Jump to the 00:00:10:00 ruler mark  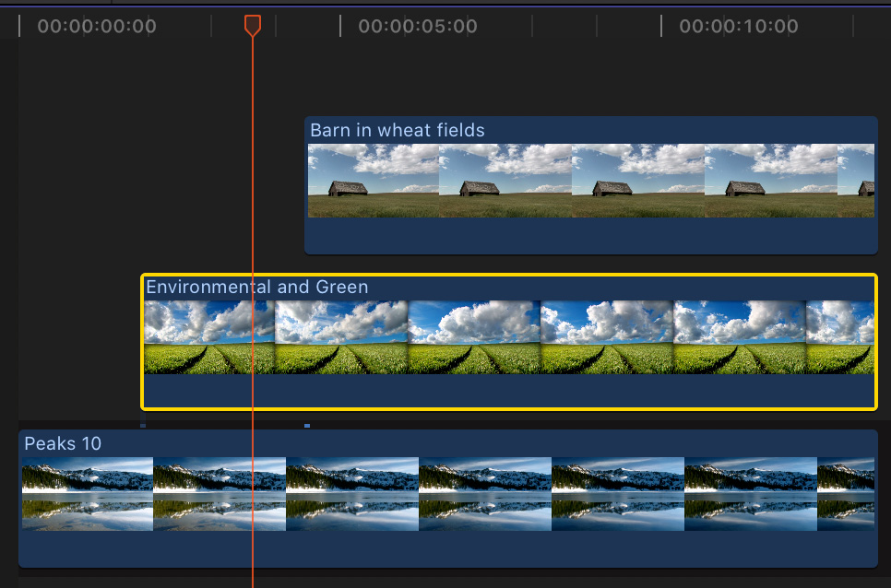(x=738, y=27)
